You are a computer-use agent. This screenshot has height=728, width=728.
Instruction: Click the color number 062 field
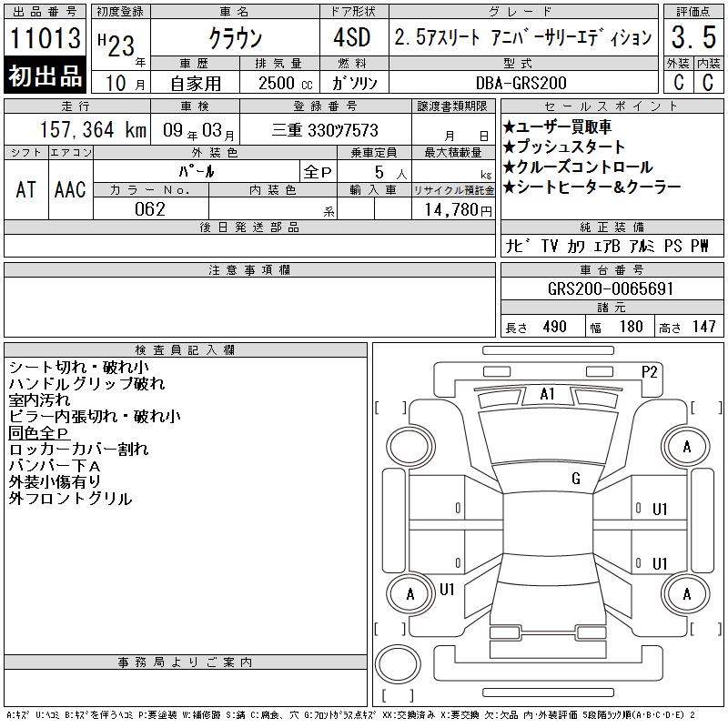(150, 209)
